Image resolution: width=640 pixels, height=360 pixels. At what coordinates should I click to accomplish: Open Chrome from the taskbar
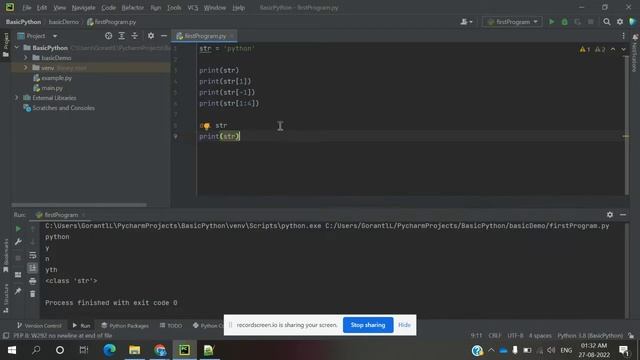click(x=160, y=350)
